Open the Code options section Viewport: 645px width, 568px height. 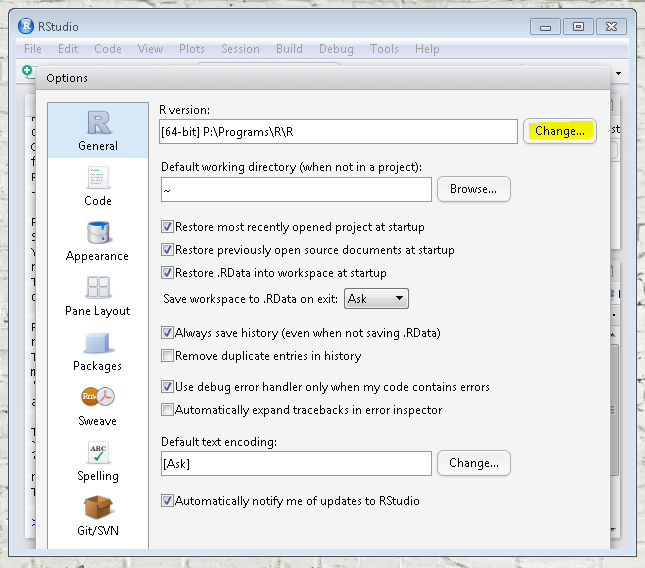(x=98, y=186)
